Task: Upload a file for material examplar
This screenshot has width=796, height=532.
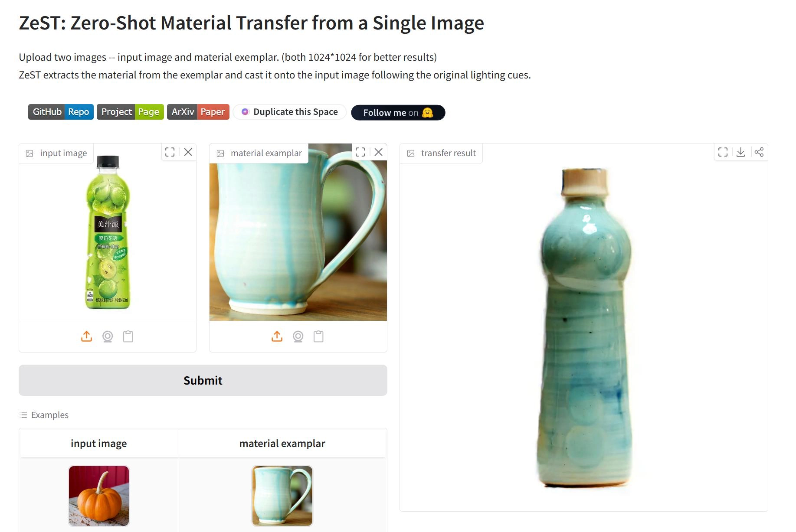Action: point(277,336)
